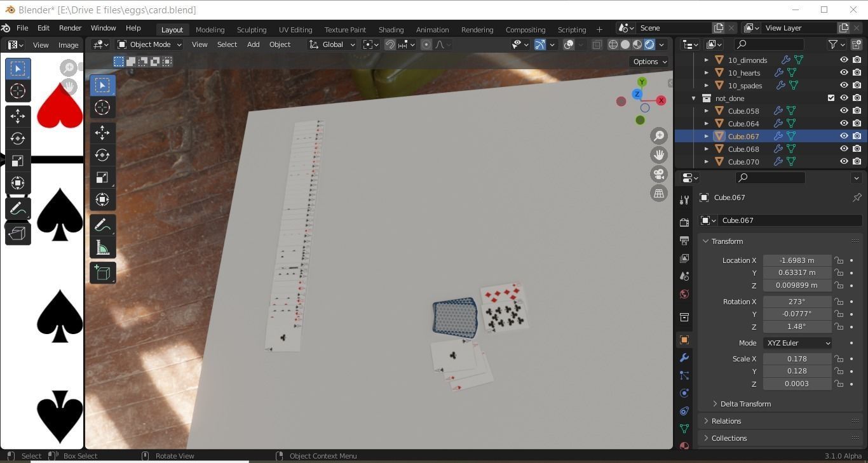Toggle proportional editing in viewport header
The width and height of the screenshot is (868, 463).
click(x=426, y=44)
